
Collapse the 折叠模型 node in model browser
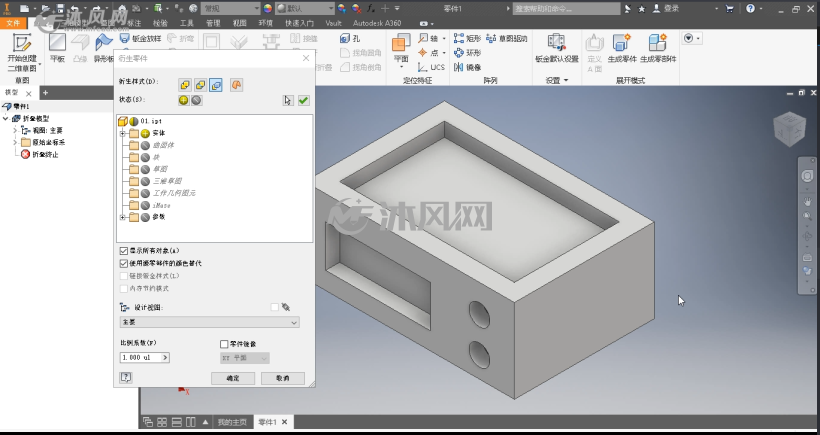click(6, 119)
